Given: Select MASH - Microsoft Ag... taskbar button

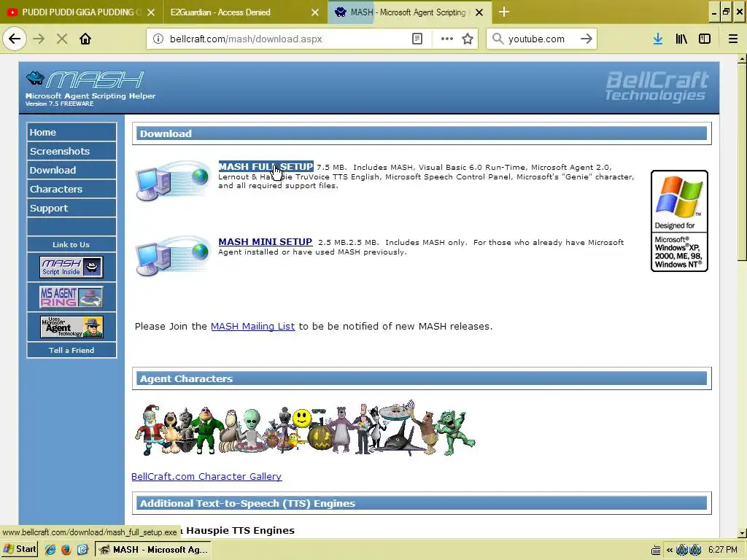Looking at the screenshot, I should (x=153, y=550).
